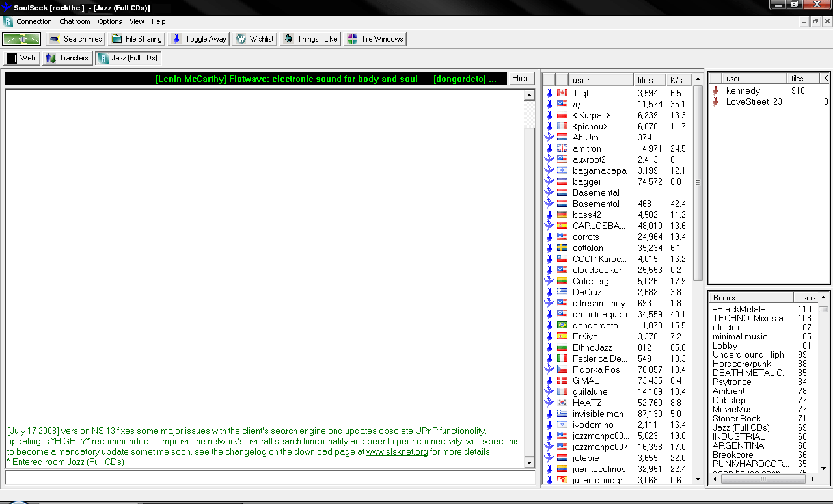Click chat log scrollbar up arrow
Image resolution: width=833 pixels, height=504 pixels.
coord(530,96)
